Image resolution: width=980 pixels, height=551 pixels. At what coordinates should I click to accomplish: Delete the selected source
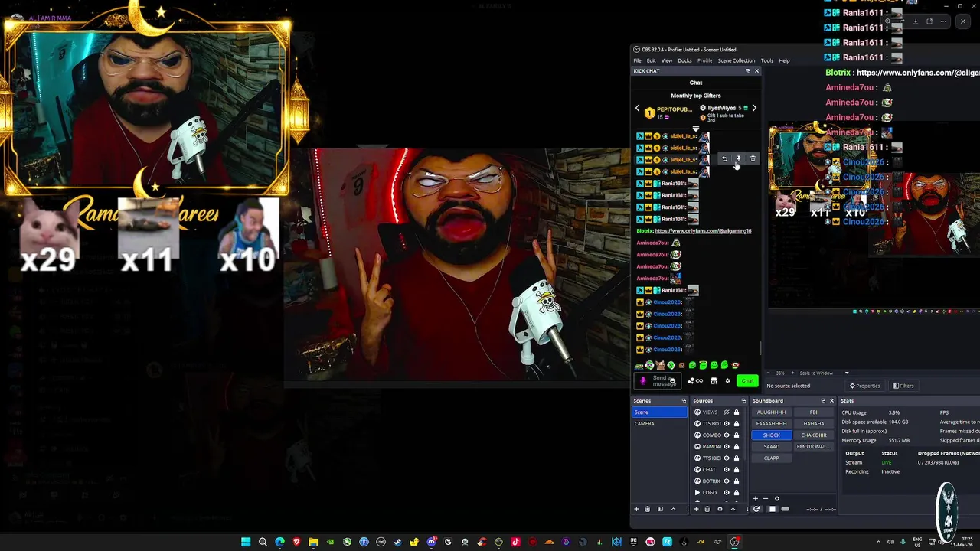(x=707, y=509)
